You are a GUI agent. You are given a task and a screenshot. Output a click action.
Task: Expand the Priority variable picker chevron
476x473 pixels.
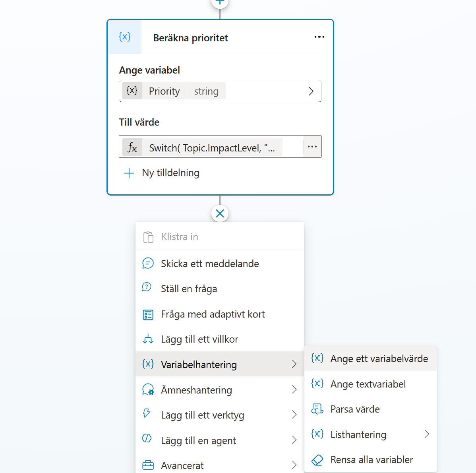(x=311, y=91)
